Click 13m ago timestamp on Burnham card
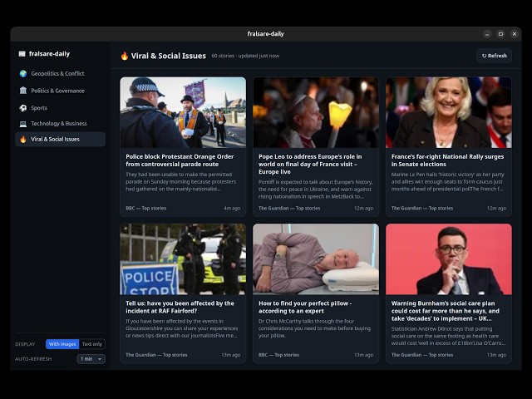This screenshot has height=399, width=532. point(496,355)
